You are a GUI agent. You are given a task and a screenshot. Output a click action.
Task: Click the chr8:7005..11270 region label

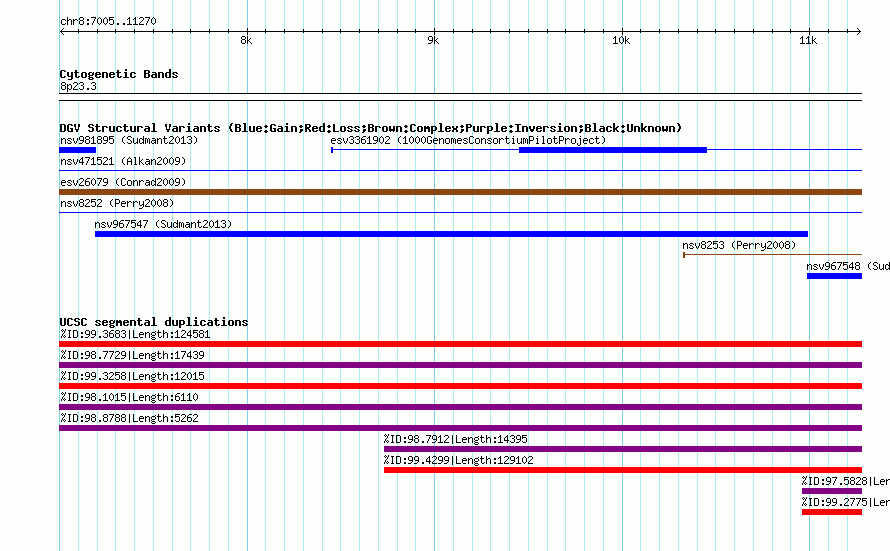pyautogui.click(x=108, y=22)
